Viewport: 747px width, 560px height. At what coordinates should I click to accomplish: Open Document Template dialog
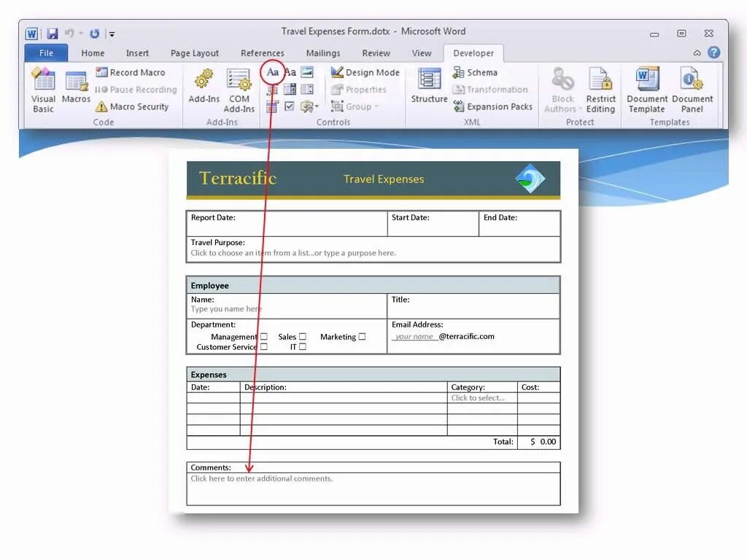(646, 90)
